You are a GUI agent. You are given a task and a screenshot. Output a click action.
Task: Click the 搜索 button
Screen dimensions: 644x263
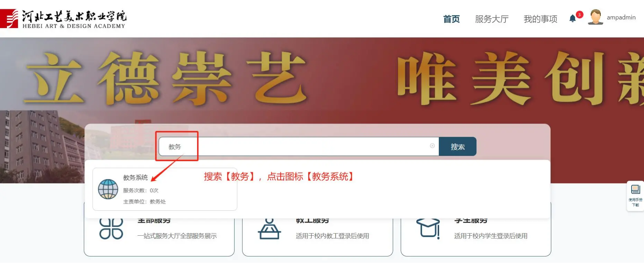tap(457, 147)
